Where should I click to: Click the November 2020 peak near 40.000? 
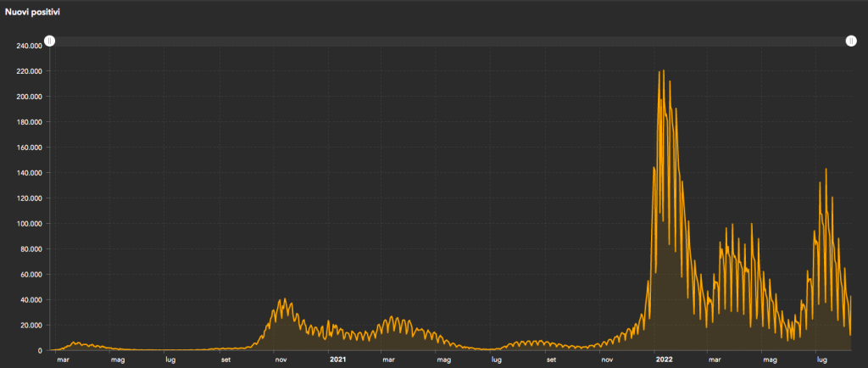284,300
